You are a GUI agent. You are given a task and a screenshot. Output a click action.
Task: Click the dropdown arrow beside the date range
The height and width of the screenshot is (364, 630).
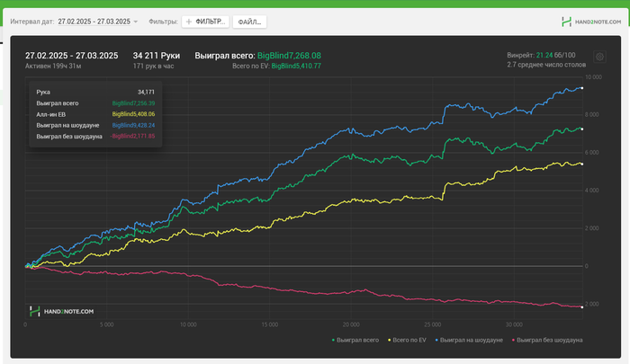pos(135,22)
